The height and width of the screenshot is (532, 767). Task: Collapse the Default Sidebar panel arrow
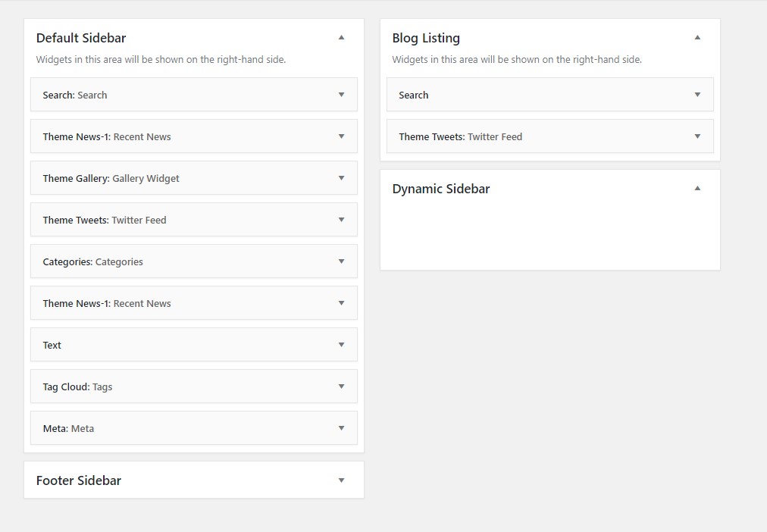pyautogui.click(x=341, y=37)
